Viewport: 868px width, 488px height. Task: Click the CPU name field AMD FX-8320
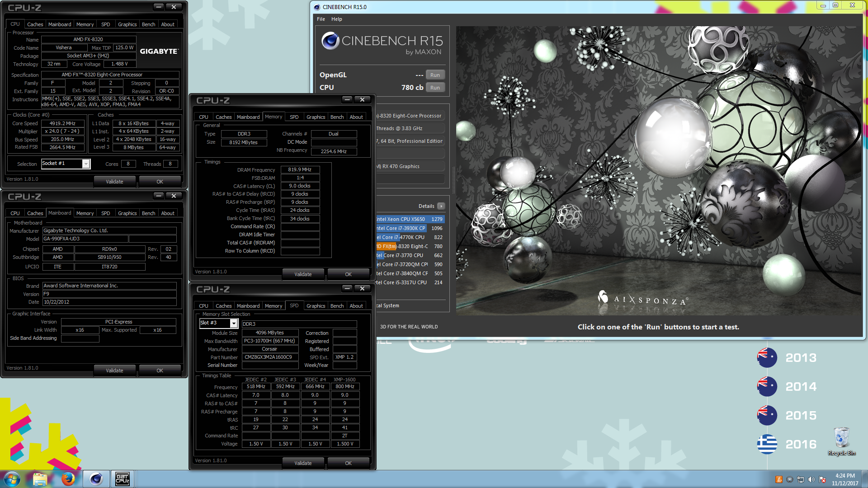pos(88,39)
